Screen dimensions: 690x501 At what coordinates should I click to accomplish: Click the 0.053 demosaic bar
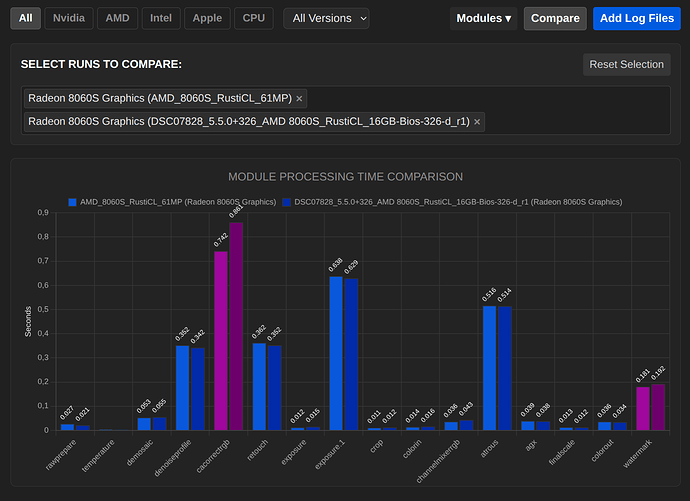click(144, 424)
